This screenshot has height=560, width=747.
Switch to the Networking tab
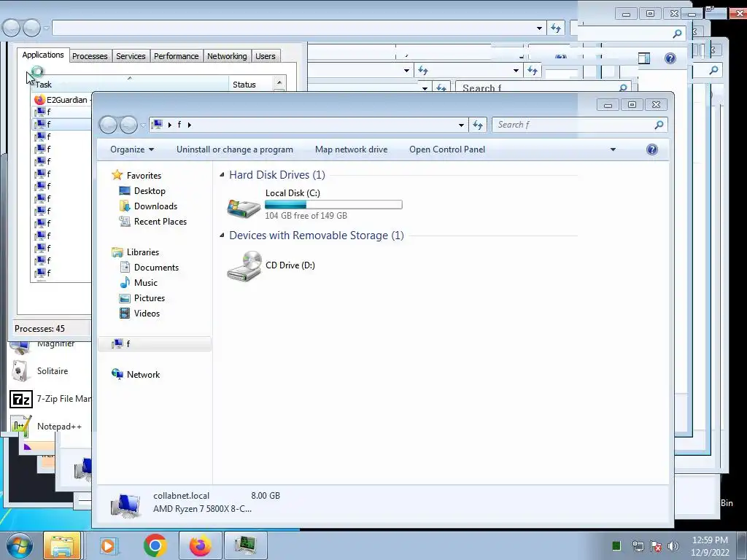tap(227, 56)
